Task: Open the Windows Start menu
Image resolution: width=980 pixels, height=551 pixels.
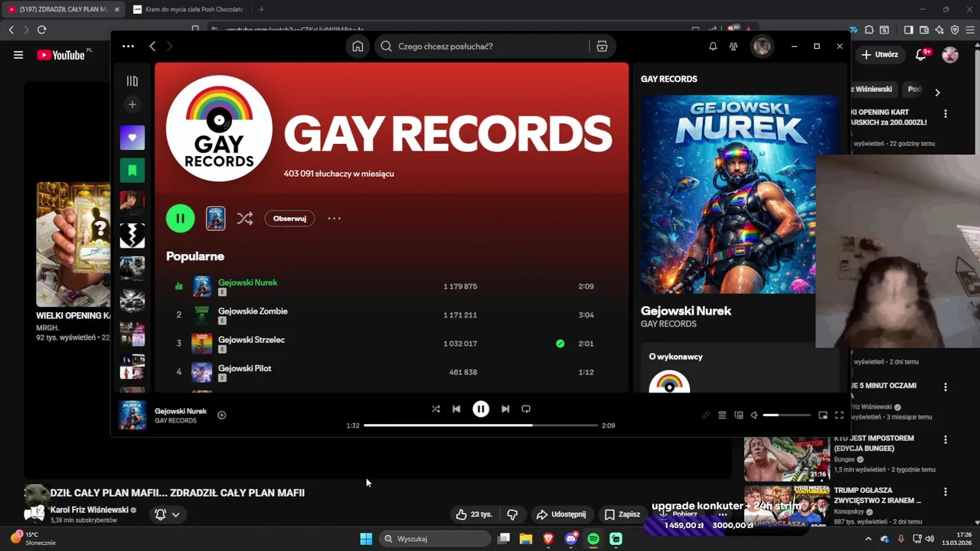Action: pos(366,539)
